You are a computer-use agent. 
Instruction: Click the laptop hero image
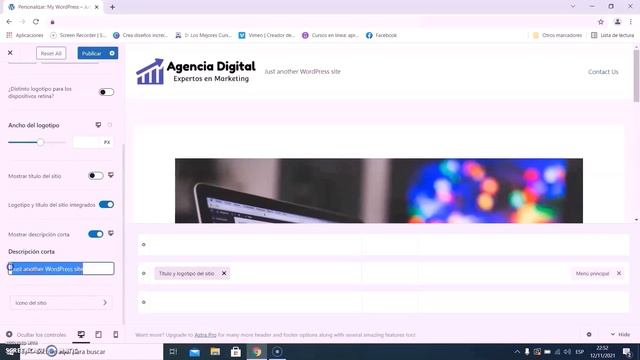click(379, 191)
